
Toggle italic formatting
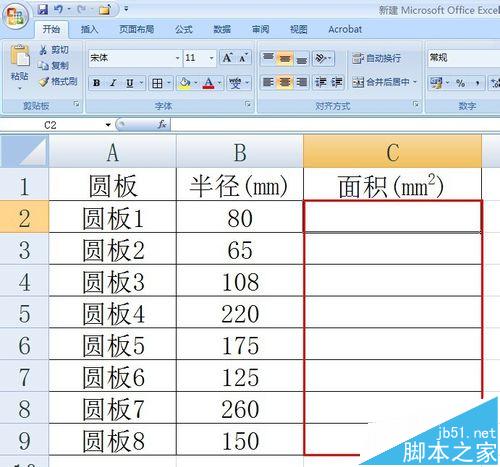coord(113,83)
